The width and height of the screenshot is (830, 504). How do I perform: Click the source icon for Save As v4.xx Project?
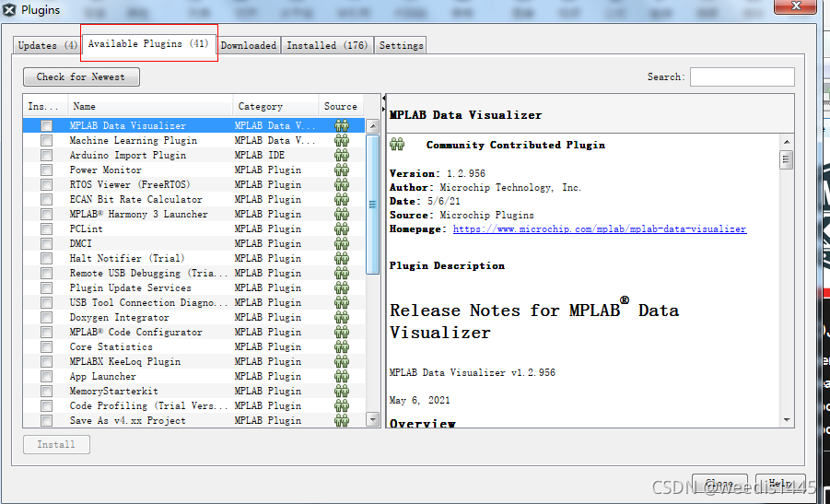coord(342,421)
